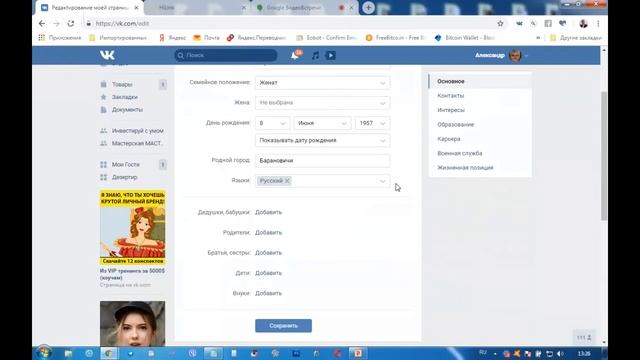The height and width of the screenshot is (360, 640).
Task: Open the Eobot bookmark
Action: (x=326, y=38)
